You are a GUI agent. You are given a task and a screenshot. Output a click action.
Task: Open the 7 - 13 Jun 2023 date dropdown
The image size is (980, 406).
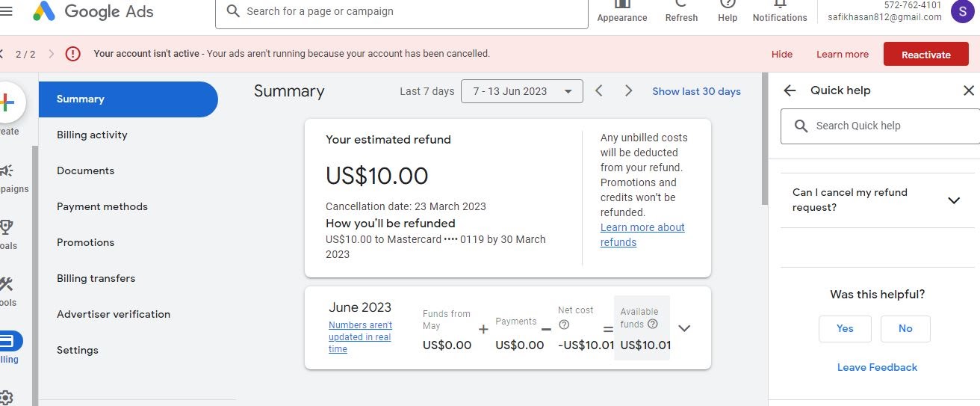(521, 91)
